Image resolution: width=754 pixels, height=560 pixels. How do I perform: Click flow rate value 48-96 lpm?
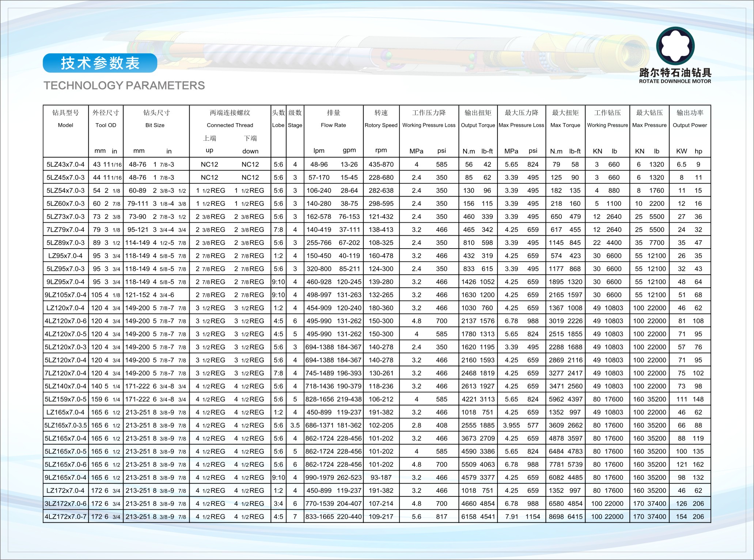[319, 164]
